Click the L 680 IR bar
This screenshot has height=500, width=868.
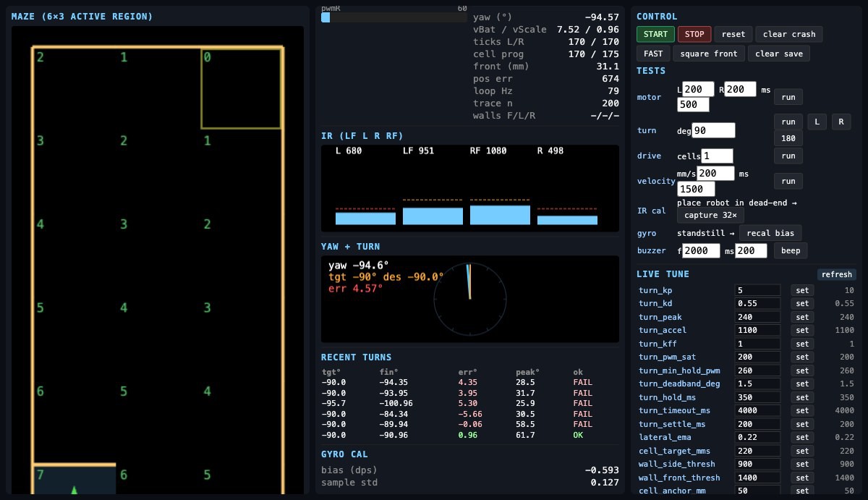tap(365, 219)
